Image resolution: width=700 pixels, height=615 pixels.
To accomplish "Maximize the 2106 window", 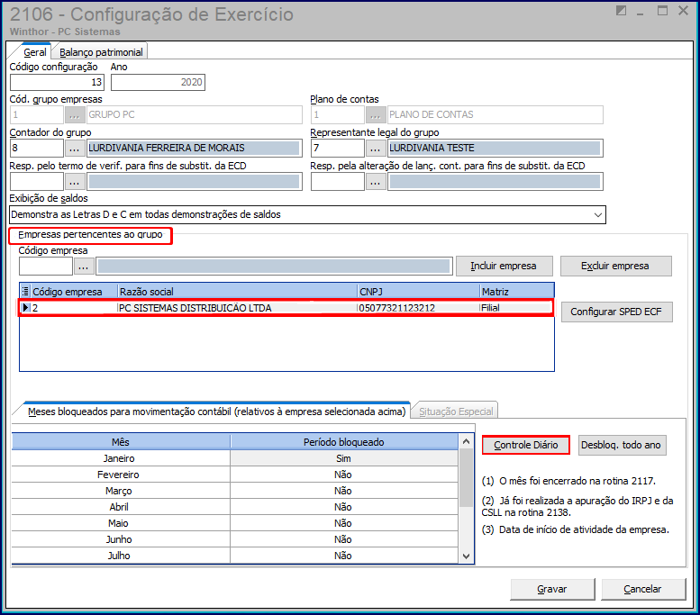I will point(662,10).
